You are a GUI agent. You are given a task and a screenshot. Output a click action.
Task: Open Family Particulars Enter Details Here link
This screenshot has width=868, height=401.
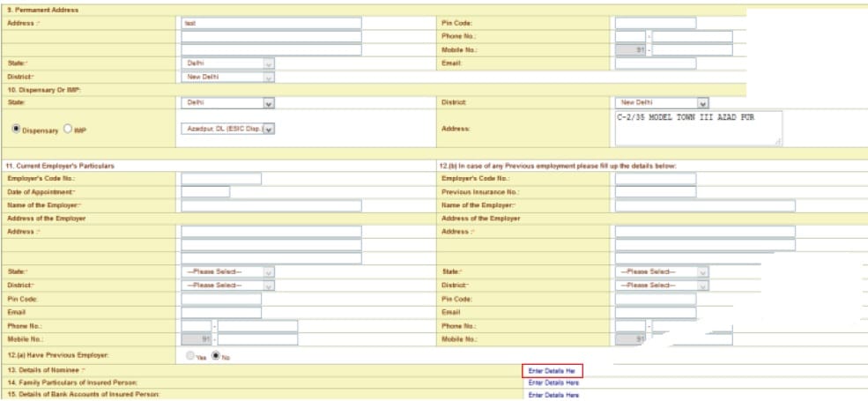click(553, 382)
